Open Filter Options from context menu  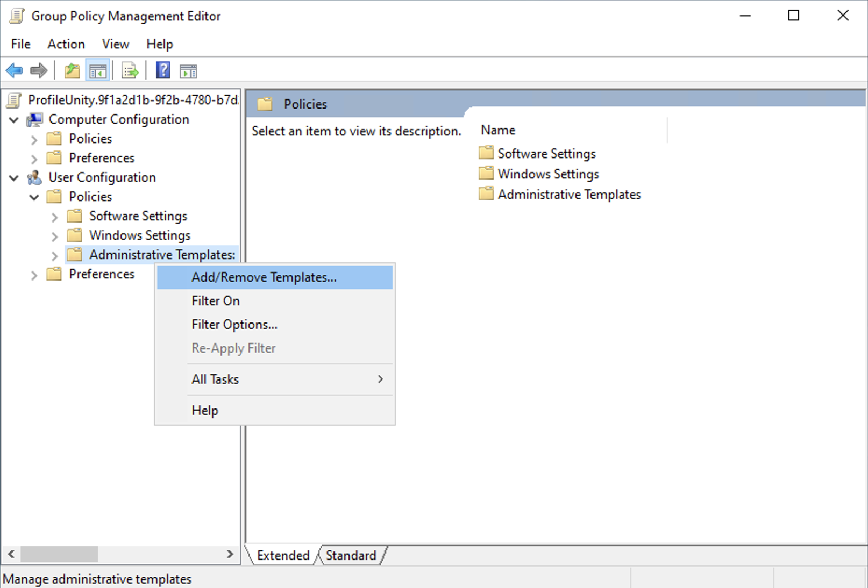click(x=234, y=325)
